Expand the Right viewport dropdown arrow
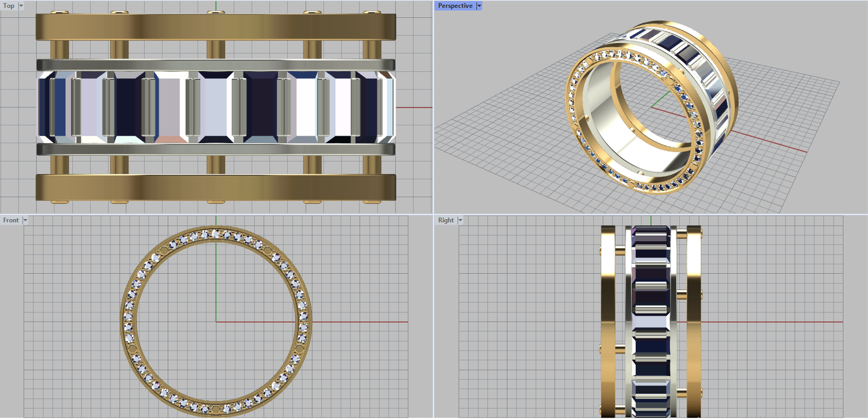Screen dimensions: 868x419 tap(460, 220)
